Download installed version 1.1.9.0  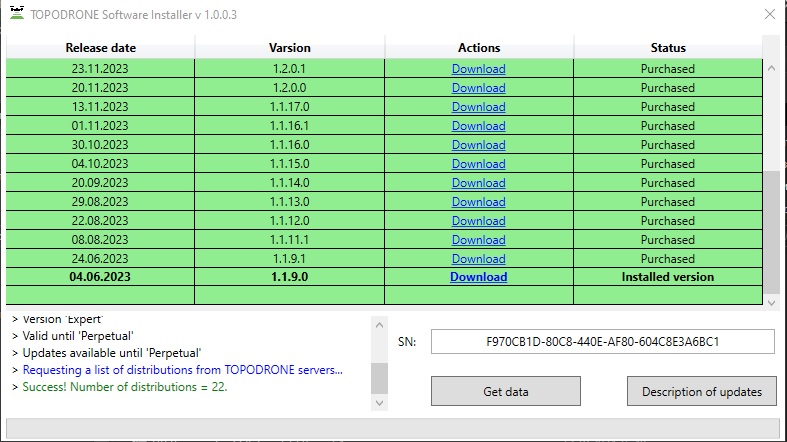[478, 277]
